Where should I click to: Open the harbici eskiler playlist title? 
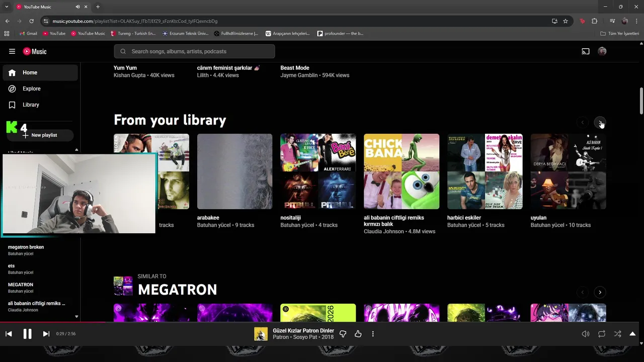pyautogui.click(x=464, y=218)
